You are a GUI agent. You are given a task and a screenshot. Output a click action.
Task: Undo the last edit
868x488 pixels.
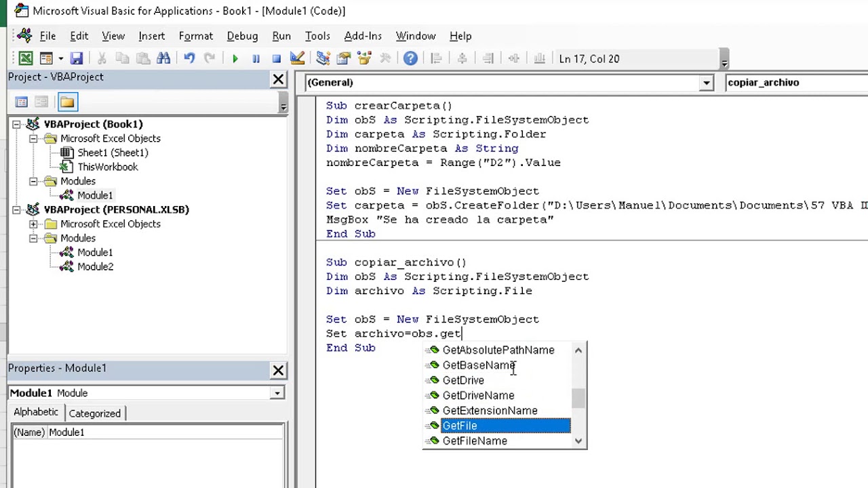(189, 59)
